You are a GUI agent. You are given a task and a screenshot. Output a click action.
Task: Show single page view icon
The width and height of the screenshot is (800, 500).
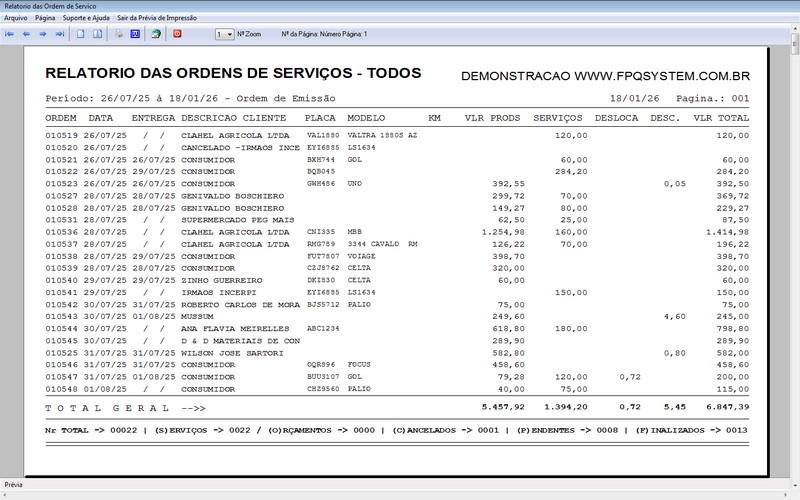81,34
